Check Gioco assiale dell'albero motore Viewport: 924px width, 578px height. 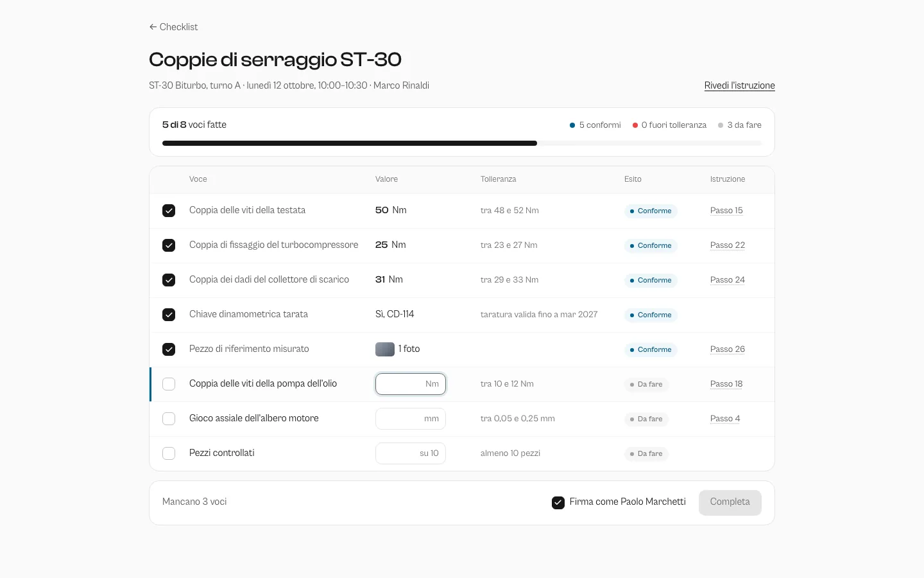tap(169, 419)
